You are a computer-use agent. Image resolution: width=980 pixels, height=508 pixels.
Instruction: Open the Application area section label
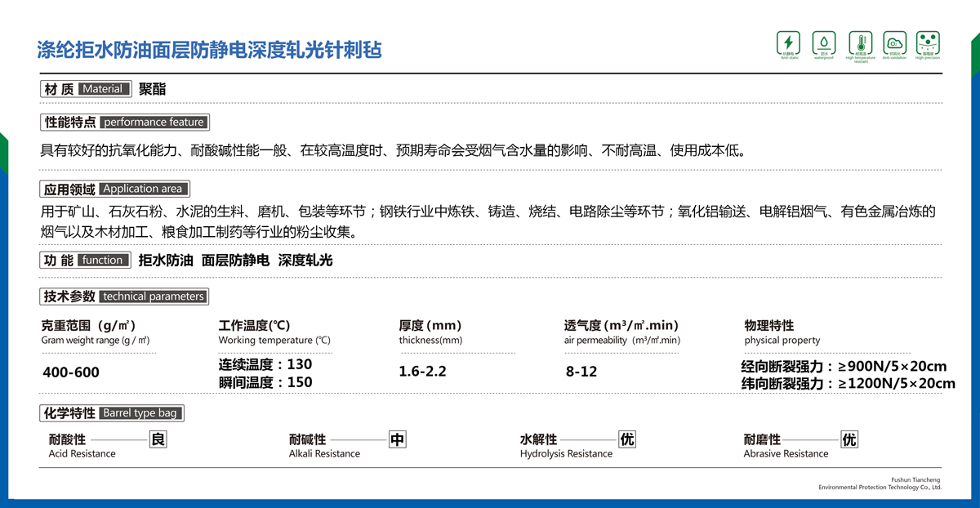pyautogui.click(x=114, y=189)
